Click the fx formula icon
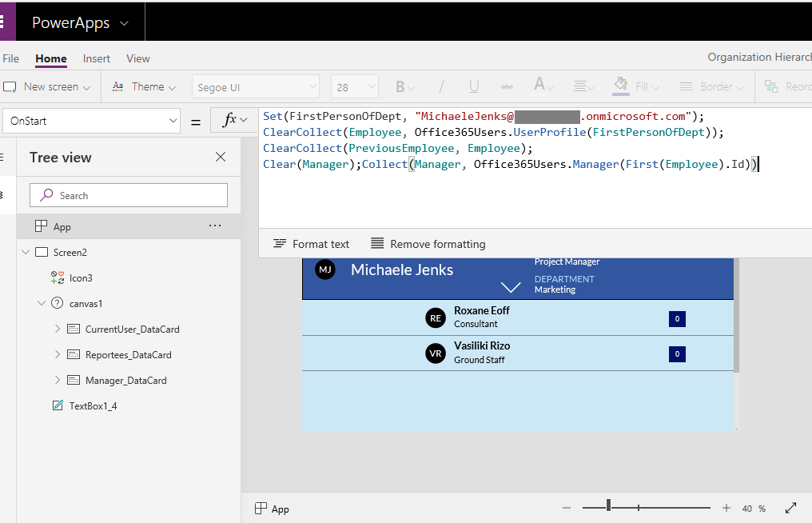This screenshot has width=812, height=523. 232,118
